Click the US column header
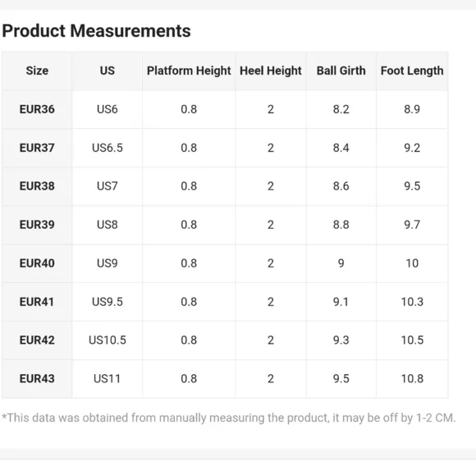 (108, 71)
